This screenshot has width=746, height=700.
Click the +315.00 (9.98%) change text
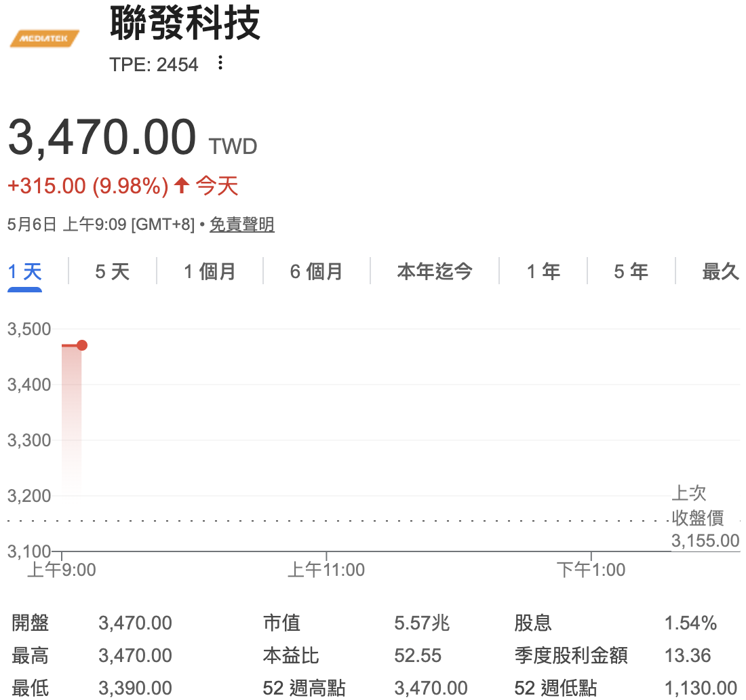pyautogui.click(x=88, y=186)
